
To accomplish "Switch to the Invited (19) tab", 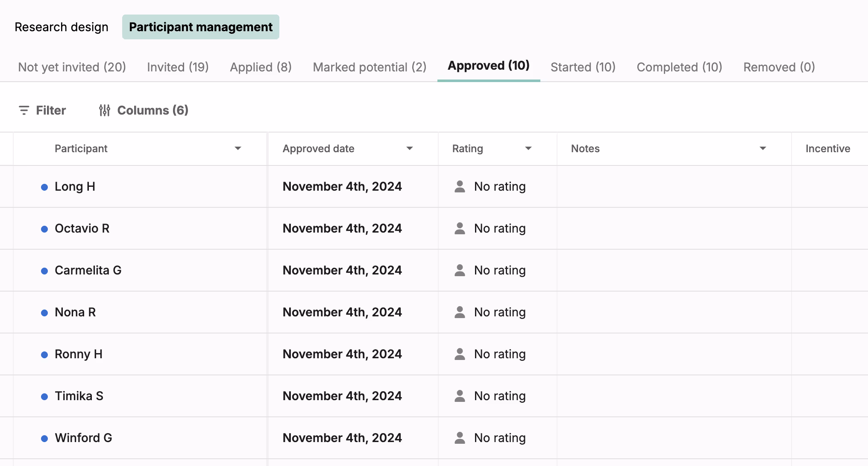I will (178, 67).
